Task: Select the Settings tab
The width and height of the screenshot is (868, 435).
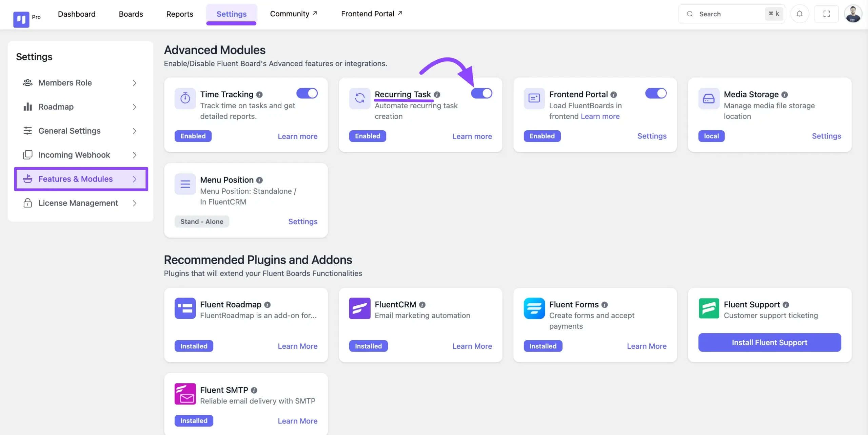Action: click(x=232, y=14)
